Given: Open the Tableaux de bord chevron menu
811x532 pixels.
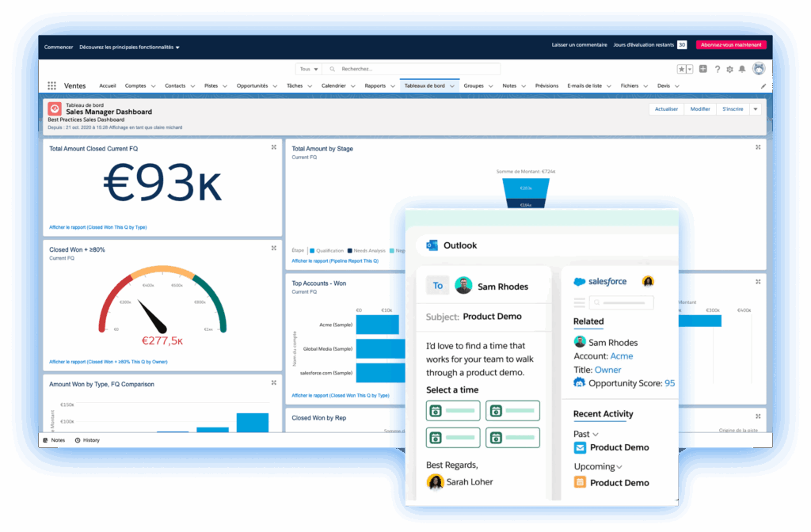Looking at the screenshot, I should 452,86.
